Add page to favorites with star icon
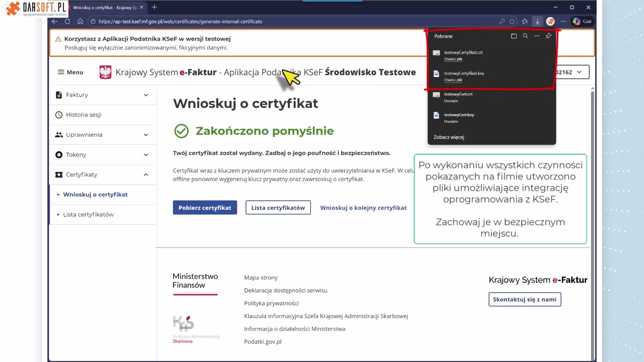Image resolution: width=644 pixels, height=362 pixels. point(512,22)
